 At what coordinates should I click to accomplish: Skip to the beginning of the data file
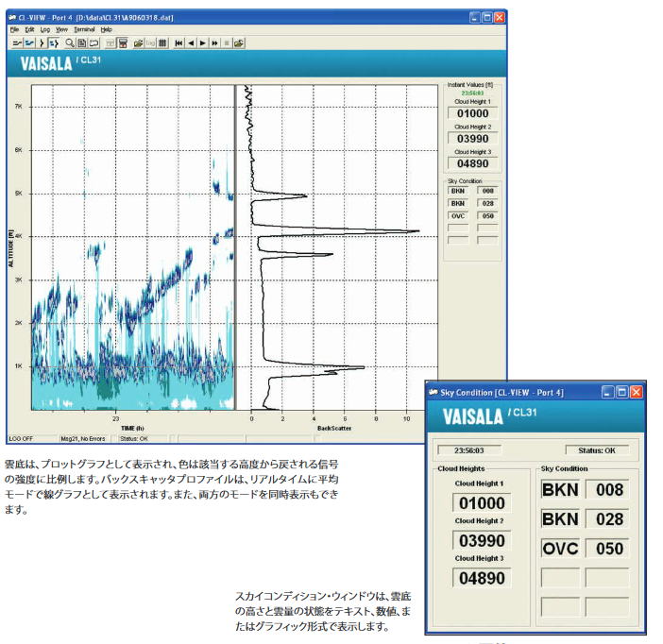coord(178,43)
